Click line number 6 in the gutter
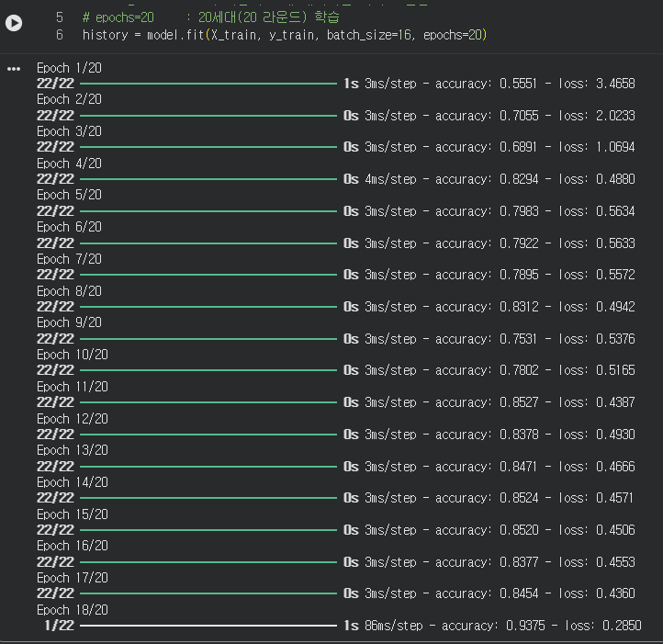 pyautogui.click(x=60, y=35)
